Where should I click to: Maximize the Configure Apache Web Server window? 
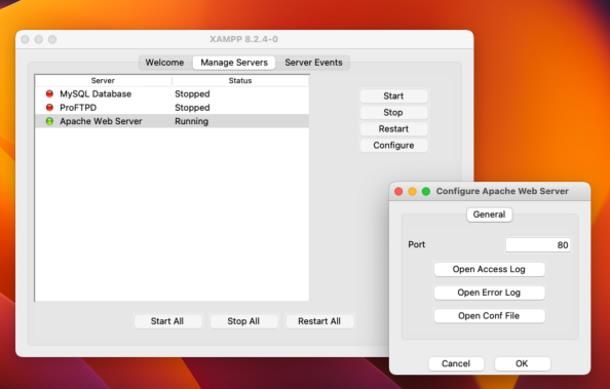point(426,191)
